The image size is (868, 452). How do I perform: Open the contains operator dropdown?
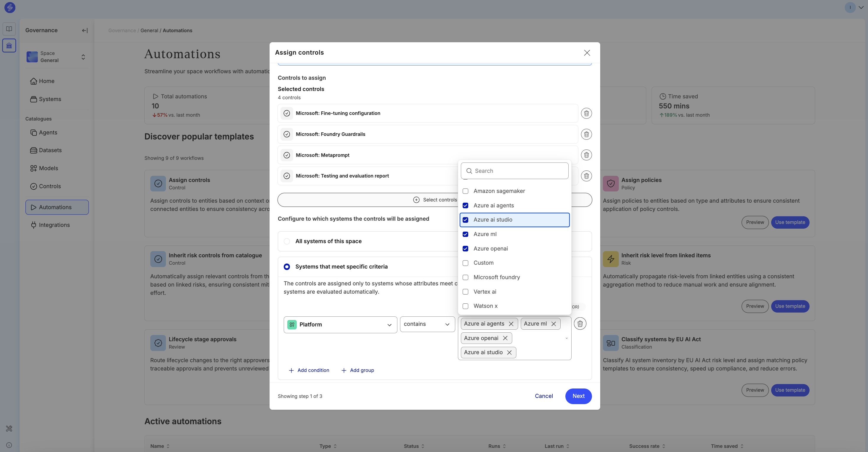click(x=427, y=324)
